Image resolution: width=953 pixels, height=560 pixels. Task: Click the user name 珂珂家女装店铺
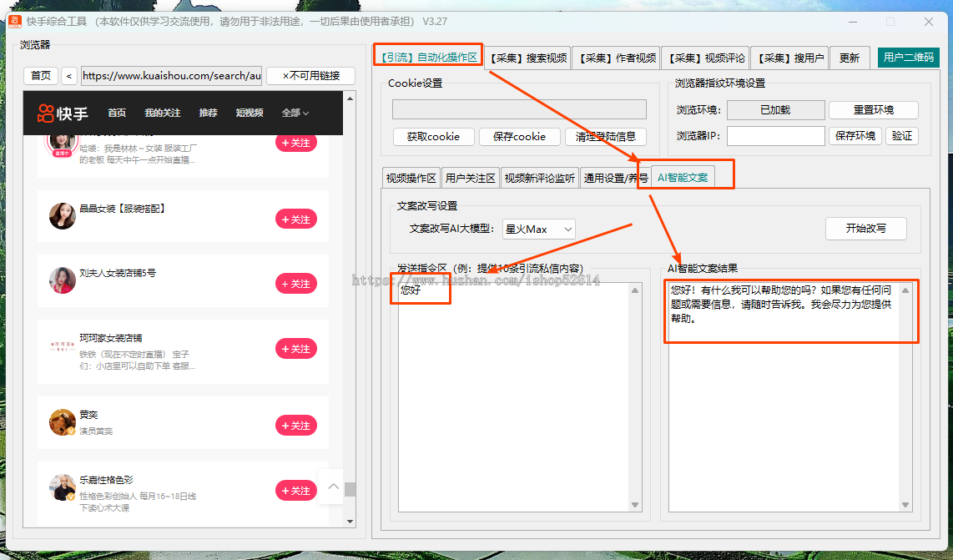click(111, 338)
